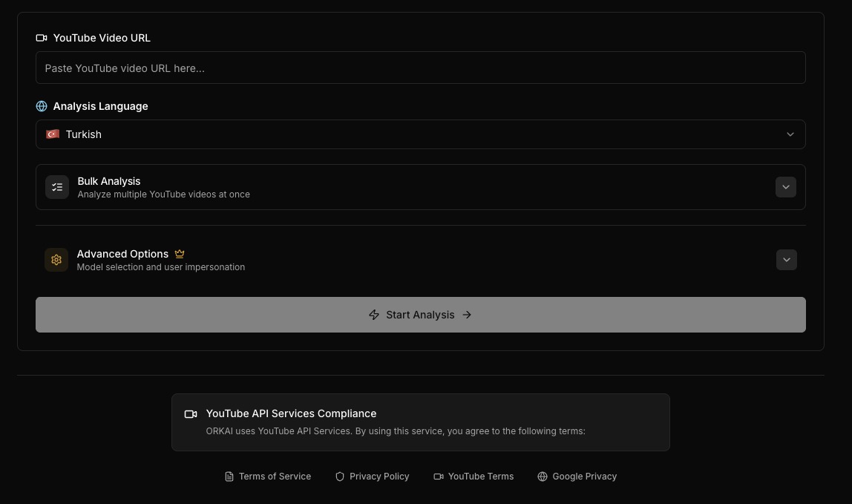
Task: Click the shield icon beside Privacy Policy
Action: click(x=340, y=477)
